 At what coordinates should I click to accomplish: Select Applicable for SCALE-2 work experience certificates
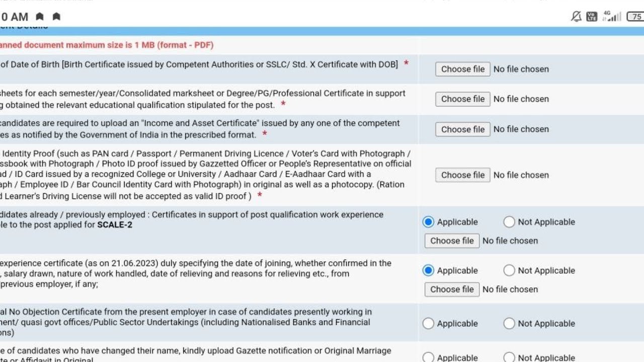(x=428, y=222)
